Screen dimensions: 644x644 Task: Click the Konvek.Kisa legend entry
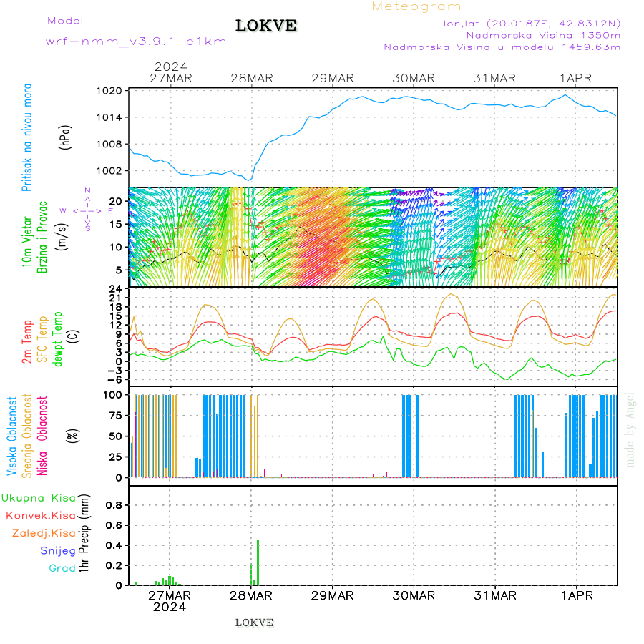[x=41, y=516]
